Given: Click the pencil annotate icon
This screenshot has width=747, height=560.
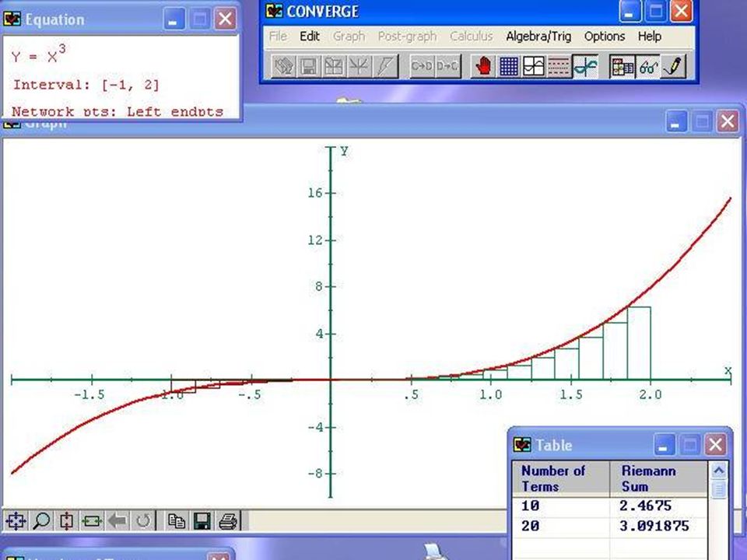Looking at the screenshot, I should click(673, 67).
